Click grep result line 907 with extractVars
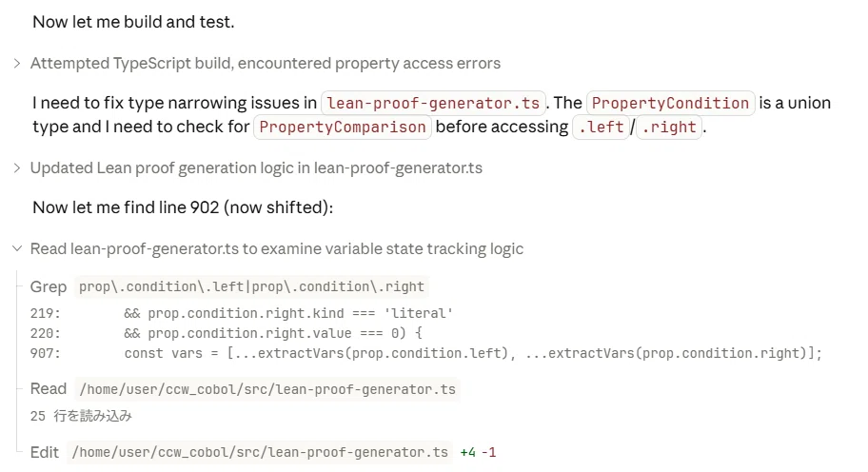 426,353
